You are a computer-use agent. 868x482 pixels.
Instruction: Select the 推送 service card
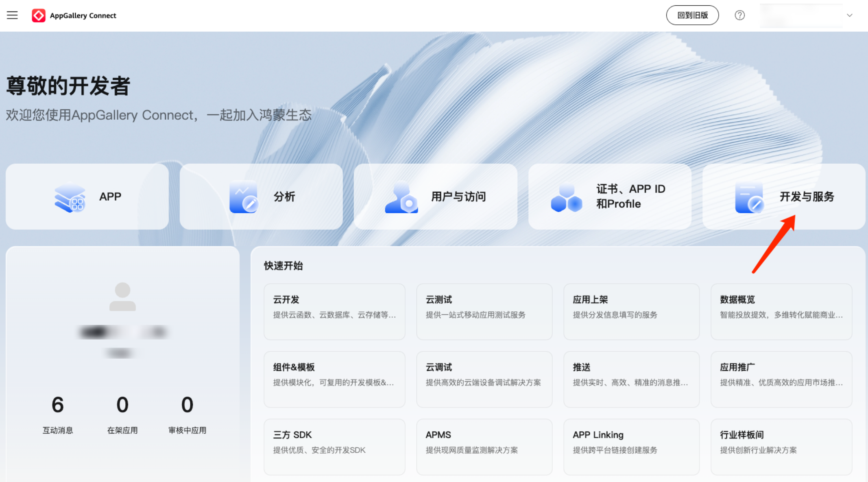[631, 379]
